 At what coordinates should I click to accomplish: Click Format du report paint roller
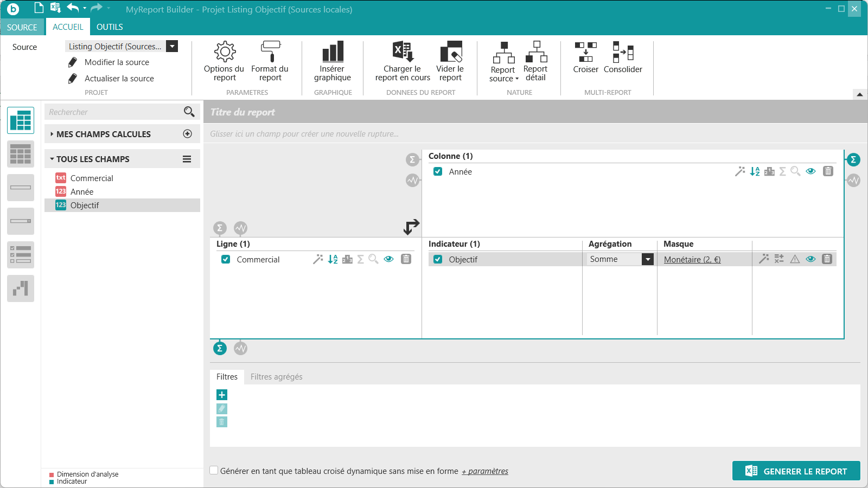pos(270,61)
